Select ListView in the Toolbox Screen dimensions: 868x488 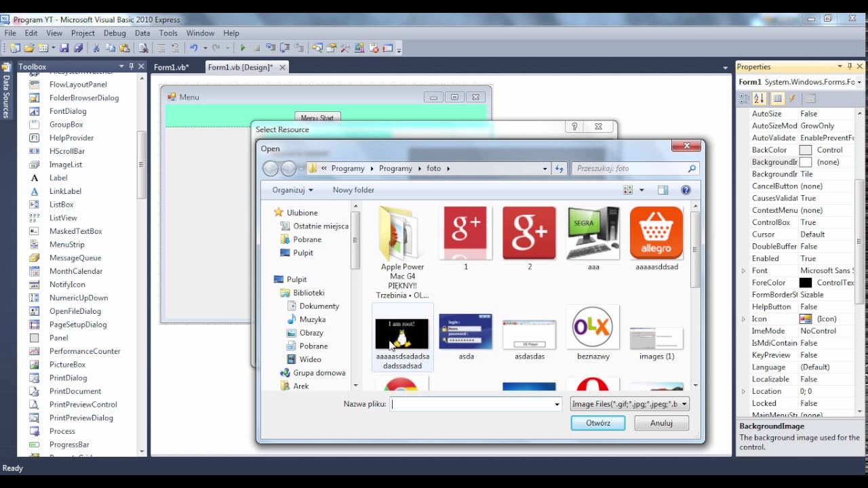(x=63, y=218)
